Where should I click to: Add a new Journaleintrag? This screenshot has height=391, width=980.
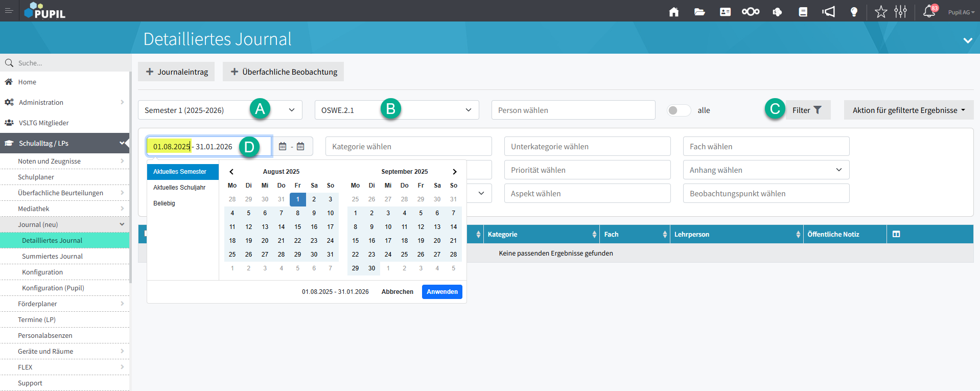[x=177, y=72]
